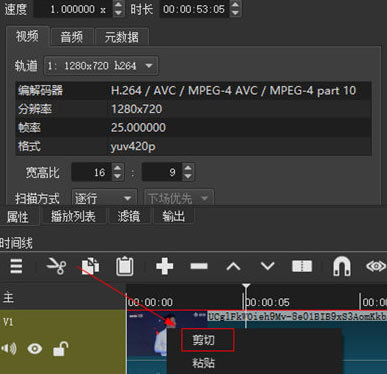The width and height of the screenshot is (387, 374).
Task: Split clip at playhead icon
Action: 302,266
